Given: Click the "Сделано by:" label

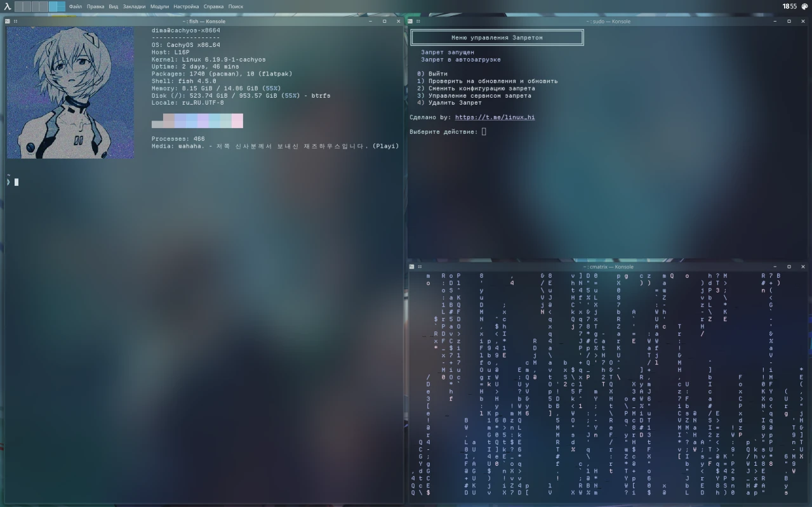Looking at the screenshot, I should point(430,117).
